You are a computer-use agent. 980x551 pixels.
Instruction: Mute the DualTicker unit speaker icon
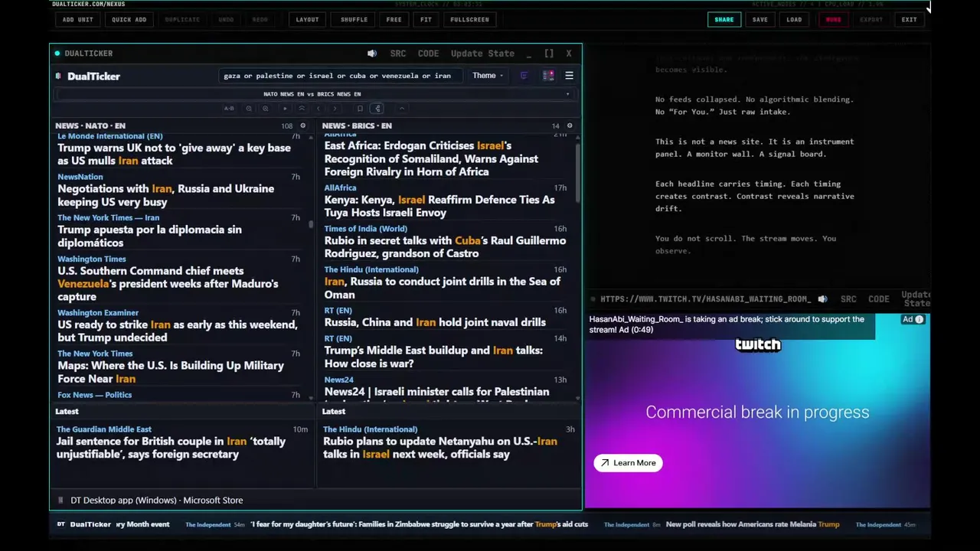point(372,54)
